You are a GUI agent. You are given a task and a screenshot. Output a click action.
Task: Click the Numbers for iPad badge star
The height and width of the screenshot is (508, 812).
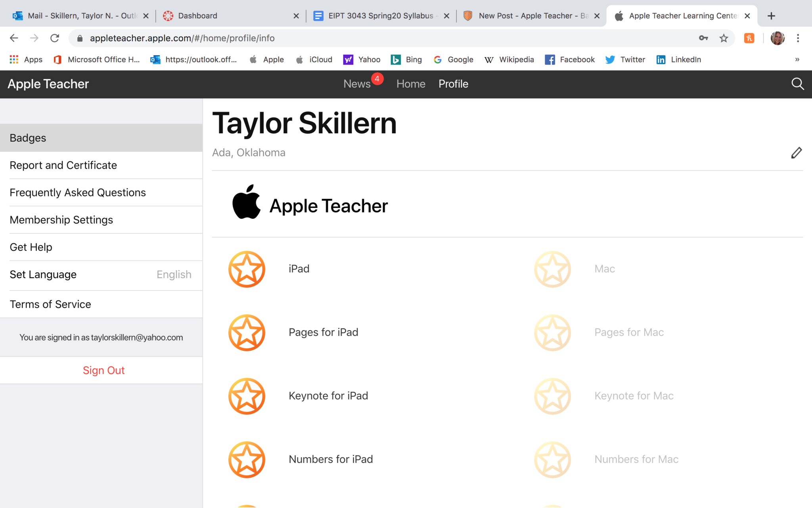point(247,460)
